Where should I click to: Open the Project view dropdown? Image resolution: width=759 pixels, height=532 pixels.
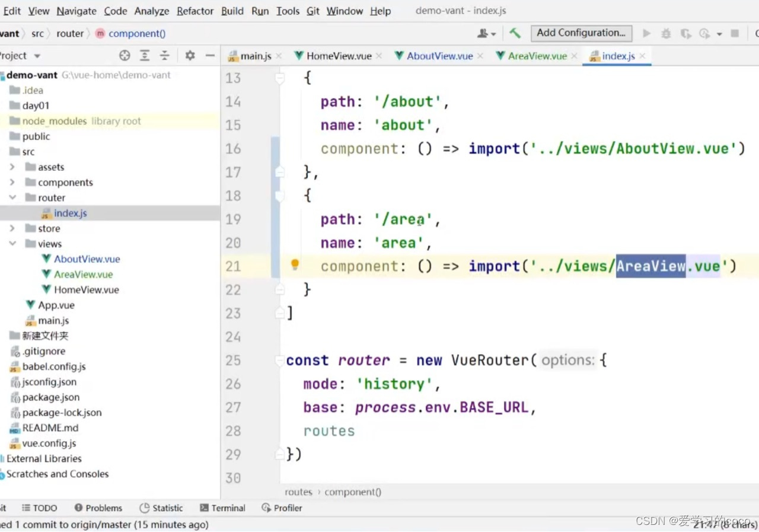pos(37,56)
